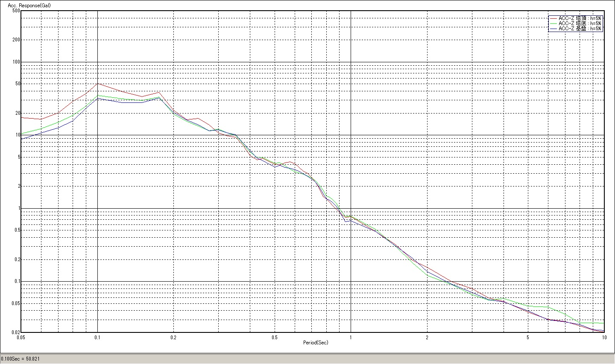Select the 500 label on the vertical axis
The height and width of the screenshot is (364, 615).
pyautogui.click(x=15, y=11)
